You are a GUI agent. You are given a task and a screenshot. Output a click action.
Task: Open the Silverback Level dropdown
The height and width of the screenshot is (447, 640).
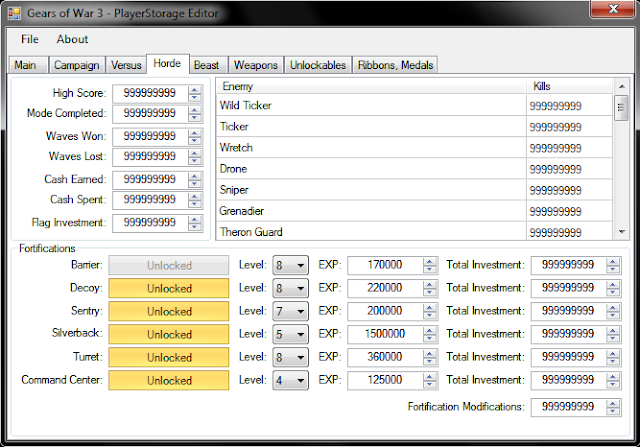(x=291, y=334)
